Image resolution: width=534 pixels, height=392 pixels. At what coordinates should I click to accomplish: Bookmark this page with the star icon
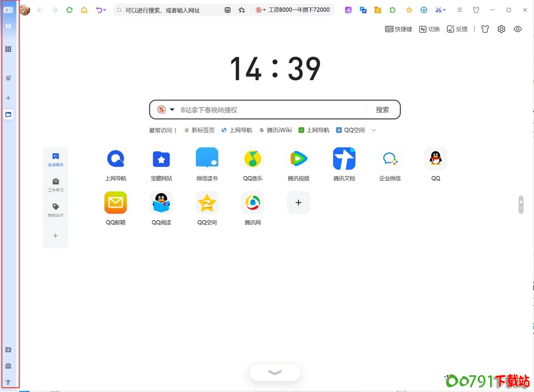point(408,10)
